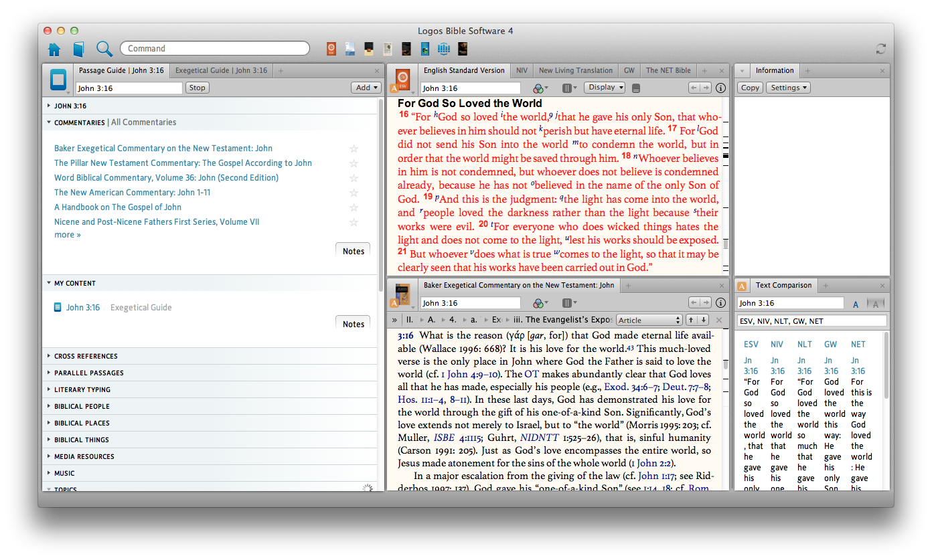Switch to Exegetical Guide tab

[221, 70]
